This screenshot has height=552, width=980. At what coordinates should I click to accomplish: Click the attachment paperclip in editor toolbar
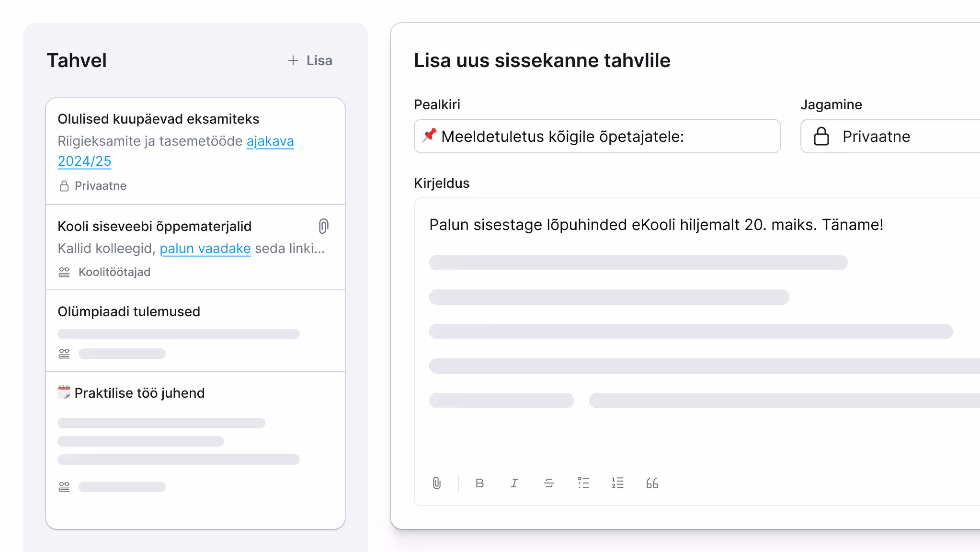436,483
